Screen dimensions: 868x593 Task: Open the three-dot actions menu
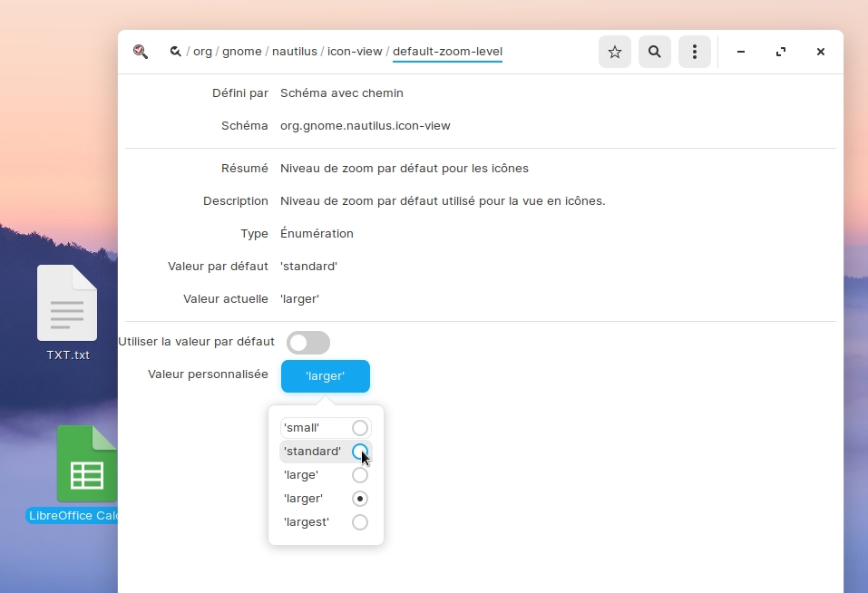[x=694, y=52]
